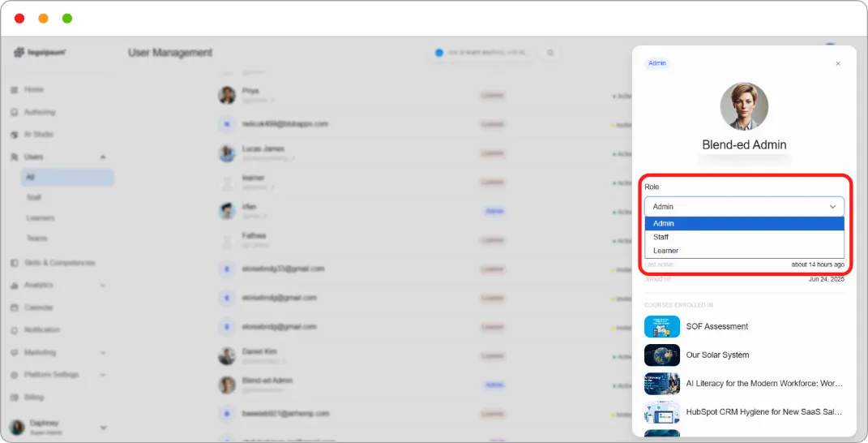This screenshot has height=443, width=868.
Task: Select the eloisebrody33@gmail.com row
Action: coord(283,269)
